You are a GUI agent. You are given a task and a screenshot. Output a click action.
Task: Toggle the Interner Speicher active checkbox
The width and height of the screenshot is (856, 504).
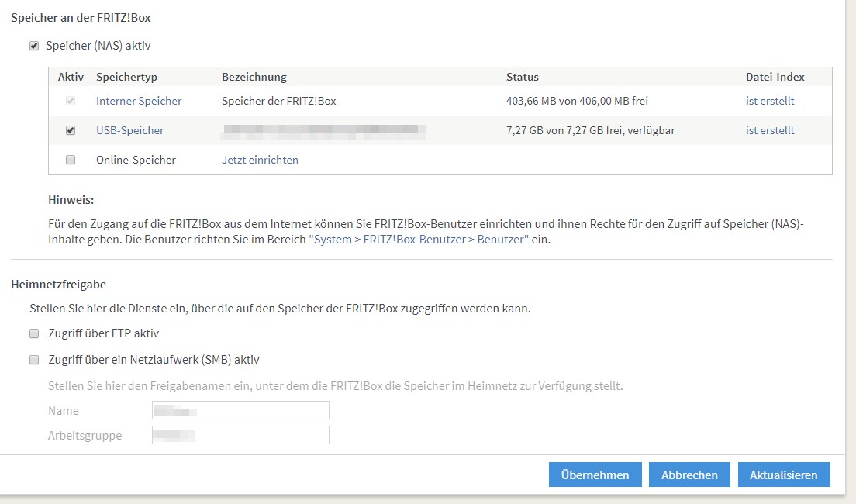tap(71, 101)
